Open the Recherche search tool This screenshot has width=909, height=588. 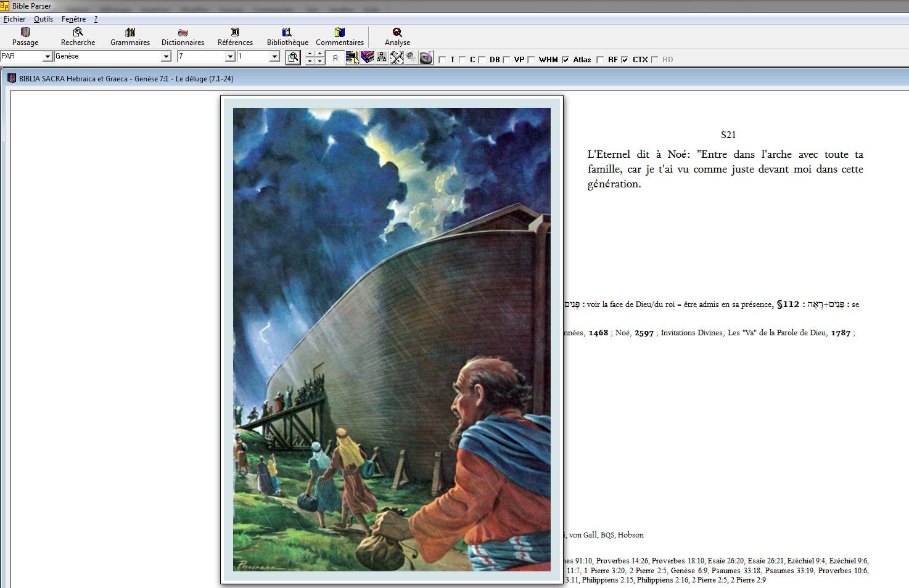pyautogui.click(x=78, y=36)
